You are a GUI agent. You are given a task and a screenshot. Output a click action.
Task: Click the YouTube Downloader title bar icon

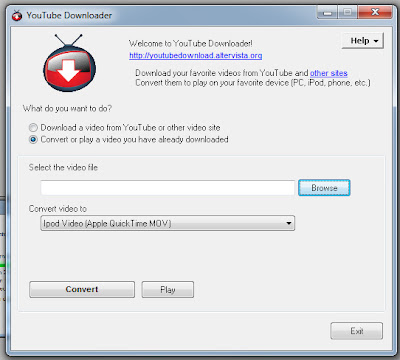pos(17,15)
